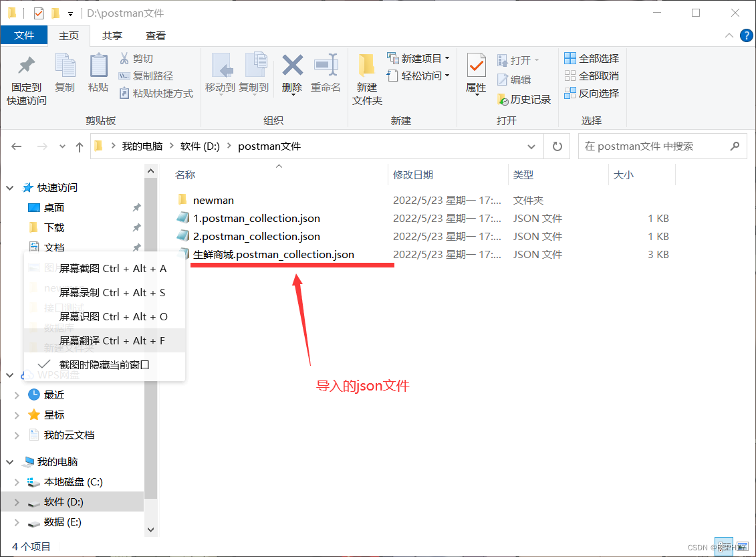This screenshot has width=756, height=557.
Task: Sort by 修改日期 column header
Action: pos(413,175)
